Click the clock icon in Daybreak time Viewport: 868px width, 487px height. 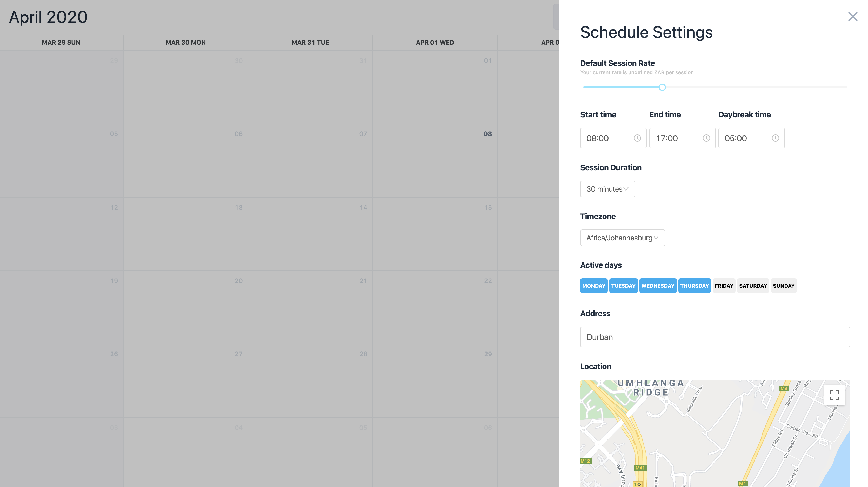(775, 138)
